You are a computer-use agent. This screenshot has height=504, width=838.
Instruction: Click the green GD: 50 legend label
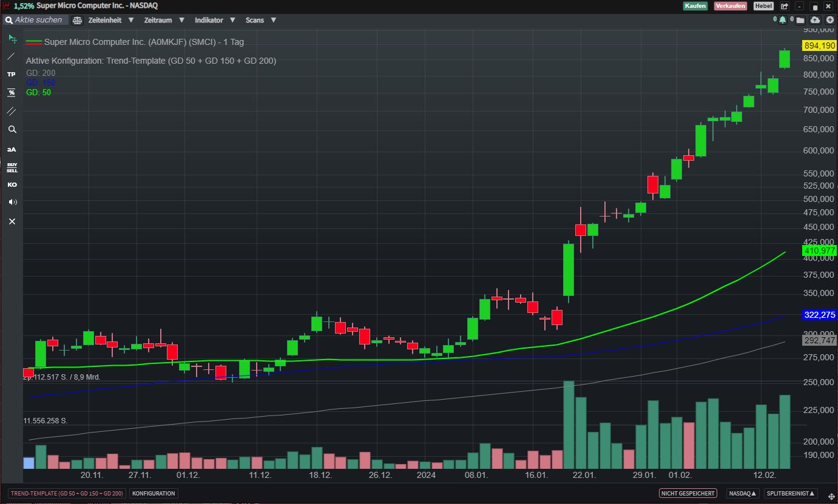tap(38, 92)
